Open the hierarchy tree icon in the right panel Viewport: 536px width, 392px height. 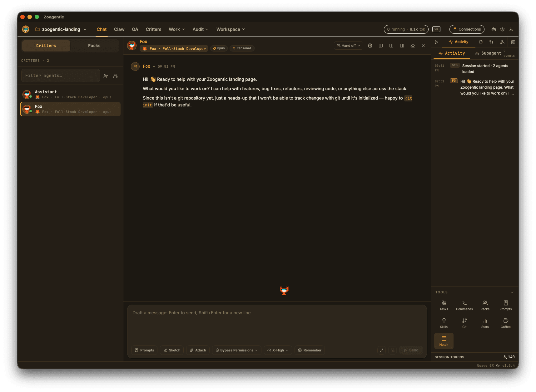click(x=502, y=42)
